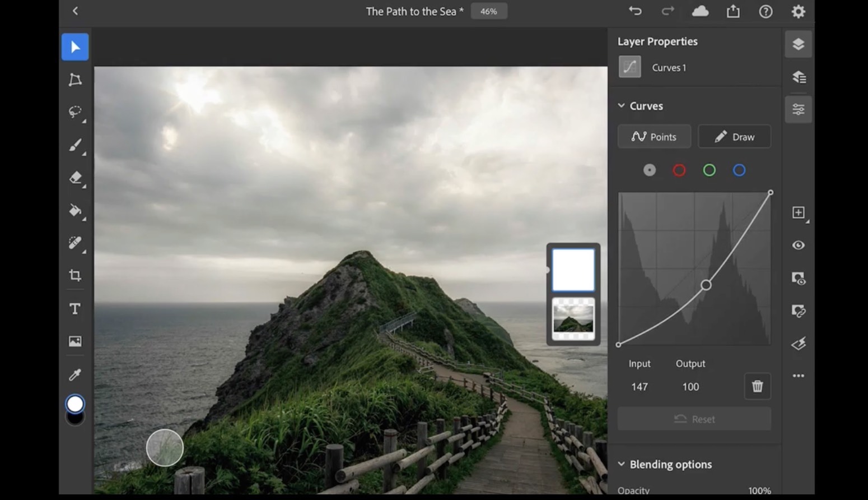
Task: Select the Eyedropper tool
Action: coord(75,374)
